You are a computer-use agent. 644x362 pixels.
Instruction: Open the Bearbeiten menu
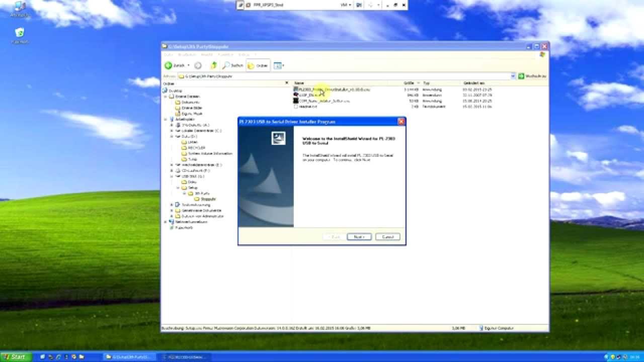click(187, 54)
